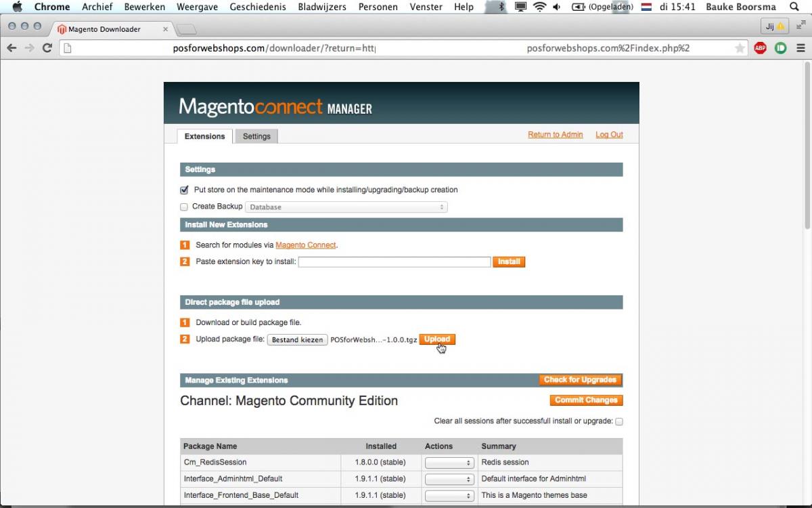
Task: Click the Redis session summary text
Action: (505, 463)
